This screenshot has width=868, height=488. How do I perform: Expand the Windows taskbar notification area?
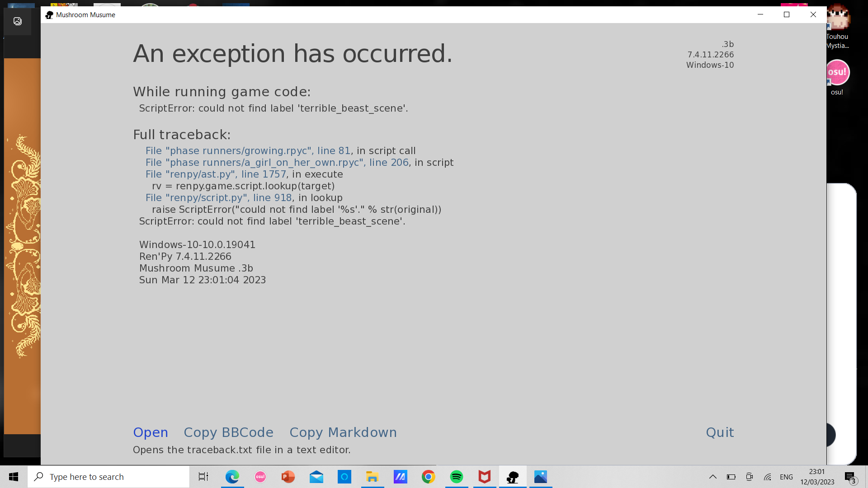click(x=712, y=477)
